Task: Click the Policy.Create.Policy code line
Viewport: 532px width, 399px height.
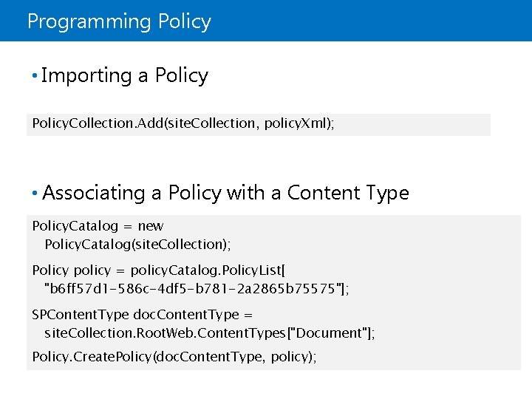Action: pos(174,357)
